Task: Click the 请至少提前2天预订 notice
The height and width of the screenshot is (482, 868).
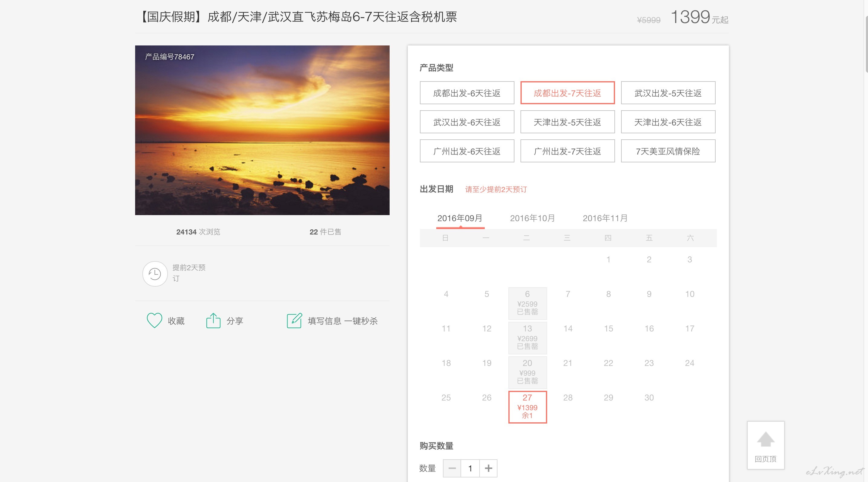Action: [496, 189]
